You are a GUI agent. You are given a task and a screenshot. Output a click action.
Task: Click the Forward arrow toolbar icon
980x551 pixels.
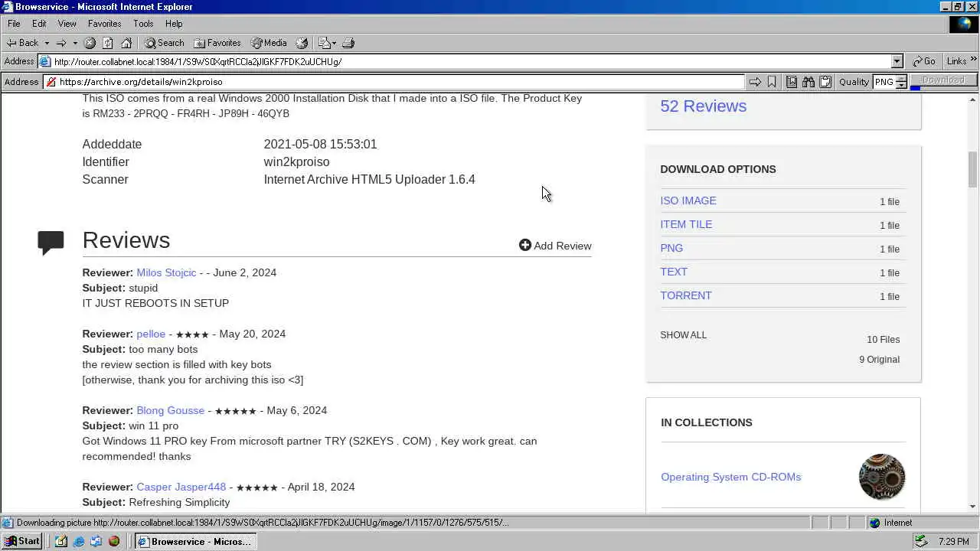pos(61,43)
